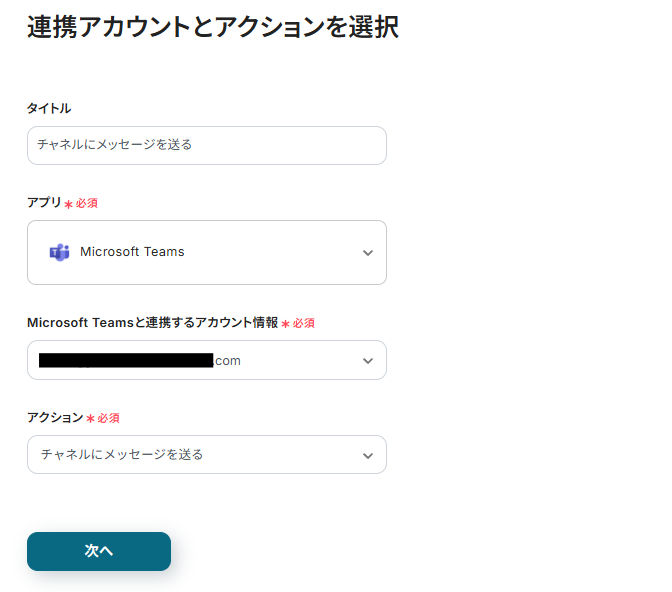This screenshot has height=592, width=672.
Task: Click the 必須 marker beside account info label
Action: 304,324
